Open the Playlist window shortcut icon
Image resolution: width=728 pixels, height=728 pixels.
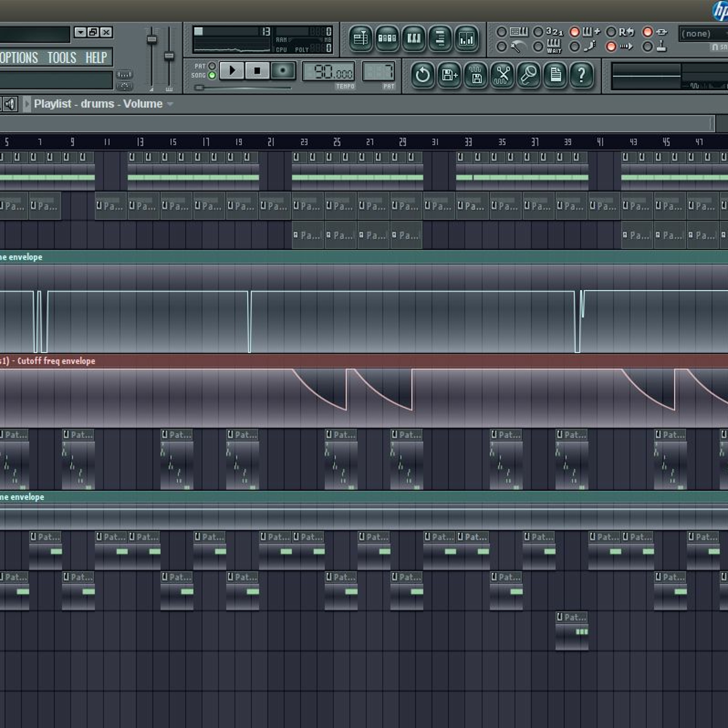pyautogui.click(x=361, y=38)
